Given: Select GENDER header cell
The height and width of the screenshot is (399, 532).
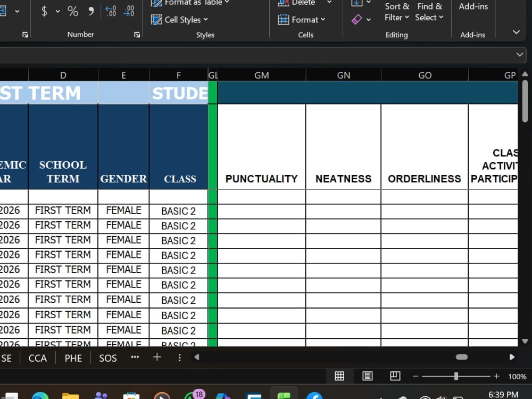Looking at the screenshot, I should [x=123, y=147].
